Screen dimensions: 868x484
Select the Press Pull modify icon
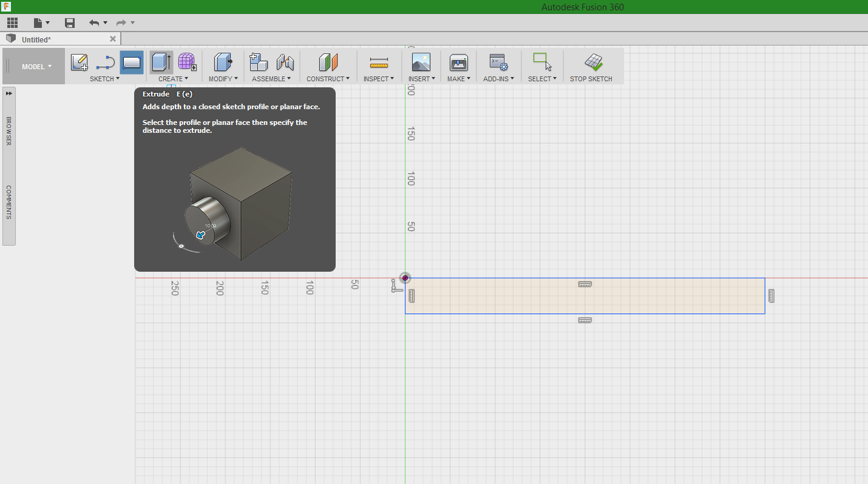(223, 62)
